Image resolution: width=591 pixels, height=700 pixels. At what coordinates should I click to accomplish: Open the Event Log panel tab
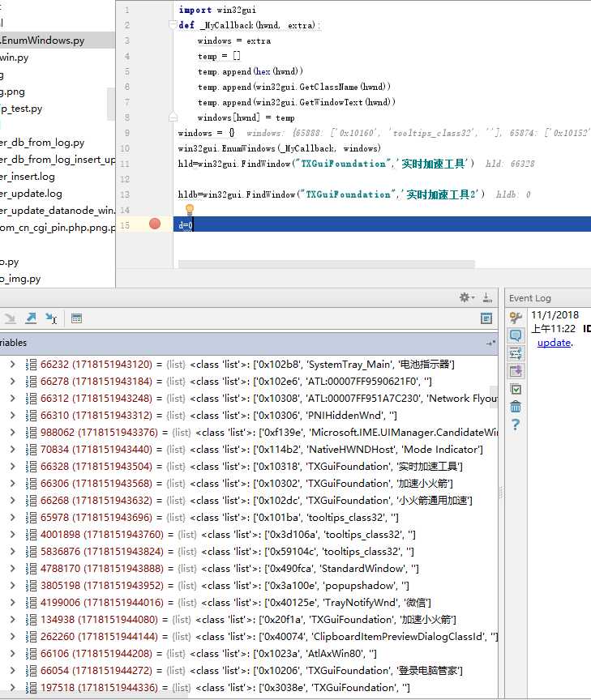pos(530,298)
